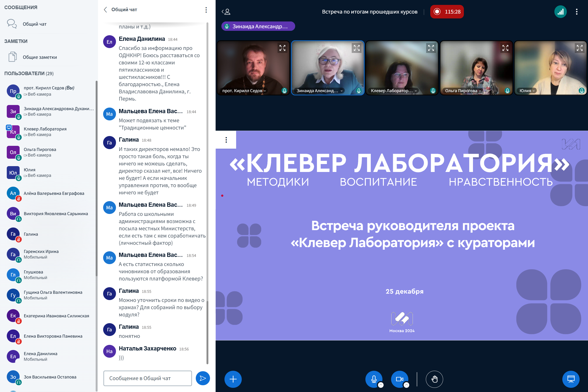Go back from Общий чат header
This screenshot has width=588, height=392.
(x=105, y=10)
